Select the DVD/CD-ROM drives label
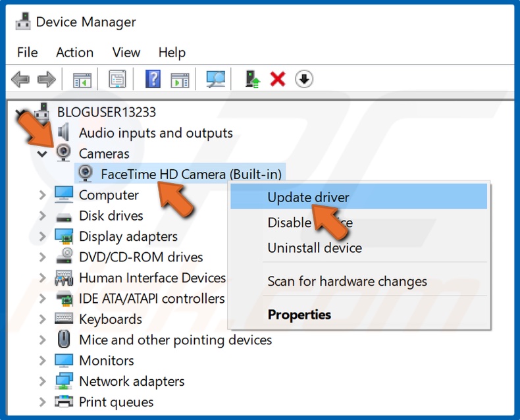 tap(141, 257)
